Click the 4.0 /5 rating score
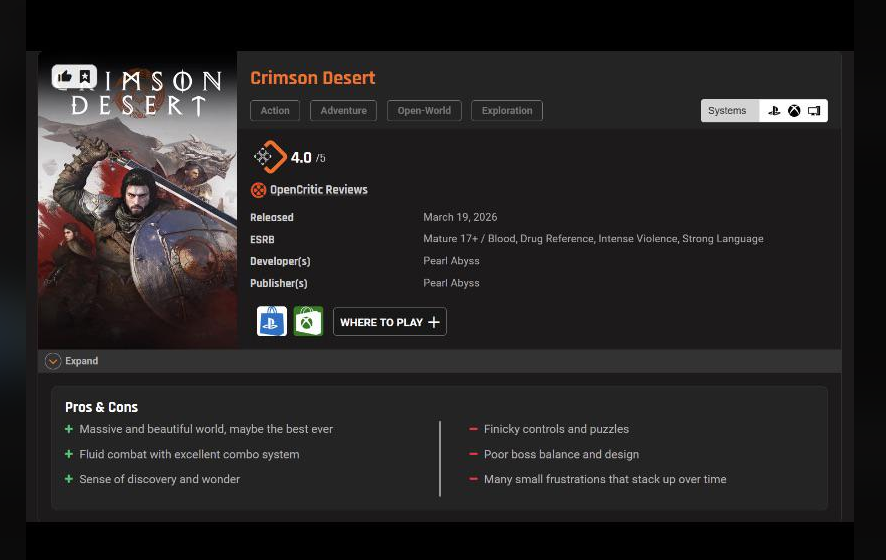 click(308, 158)
